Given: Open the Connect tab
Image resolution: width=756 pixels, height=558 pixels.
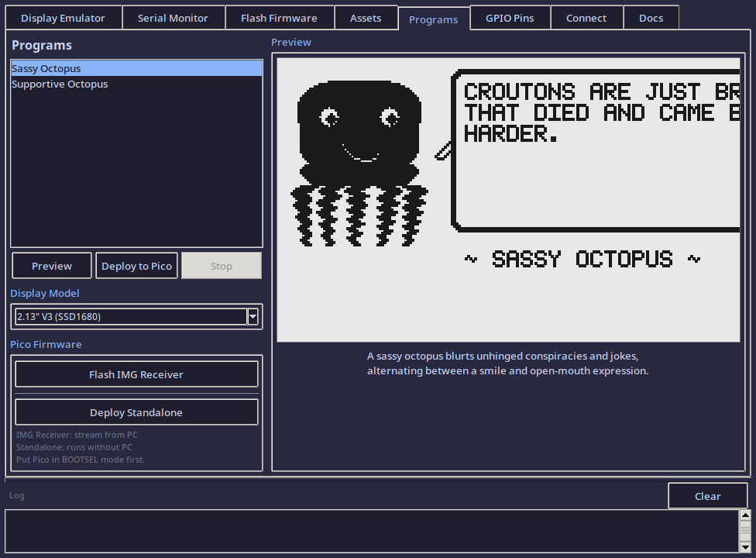Looking at the screenshot, I should (x=586, y=18).
